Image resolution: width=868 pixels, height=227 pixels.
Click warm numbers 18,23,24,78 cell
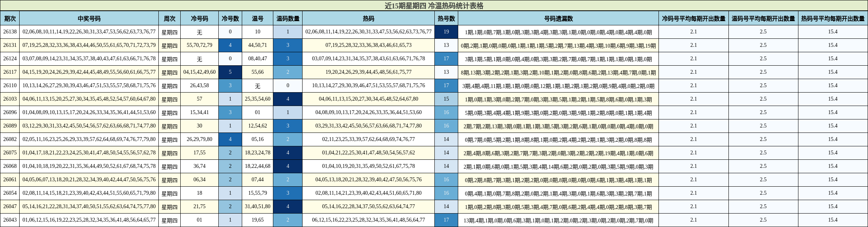coord(258,153)
